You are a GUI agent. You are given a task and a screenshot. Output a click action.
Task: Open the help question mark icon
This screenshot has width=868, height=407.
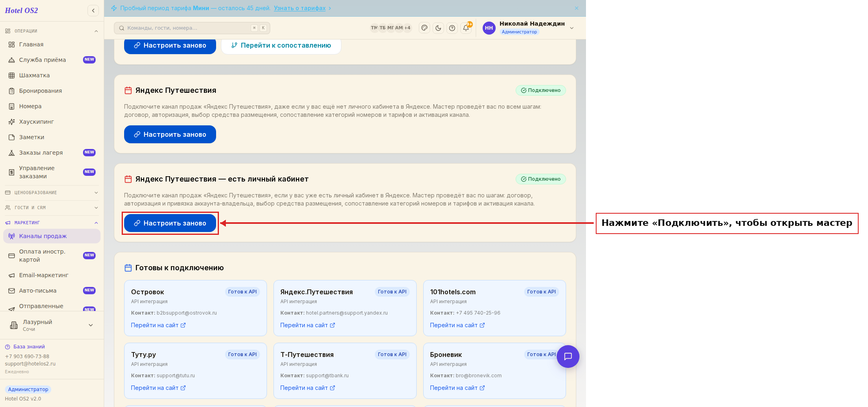pyautogui.click(x=452, y=28)
